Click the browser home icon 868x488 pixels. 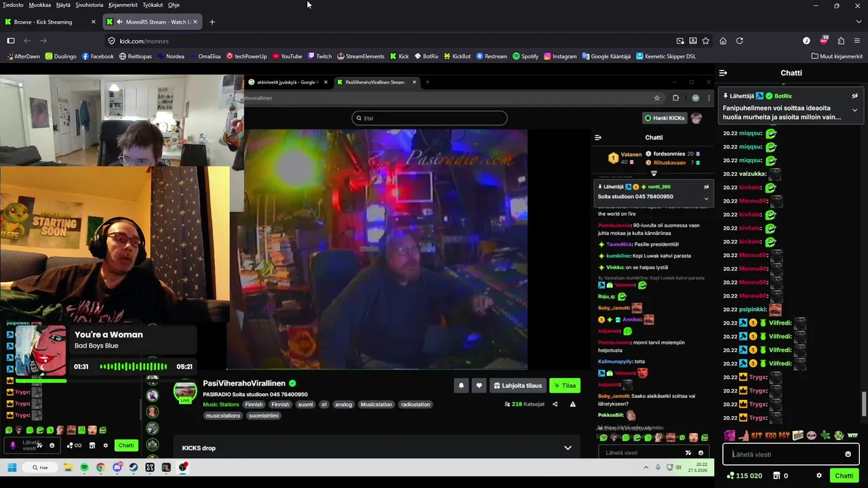coord(723,41)
